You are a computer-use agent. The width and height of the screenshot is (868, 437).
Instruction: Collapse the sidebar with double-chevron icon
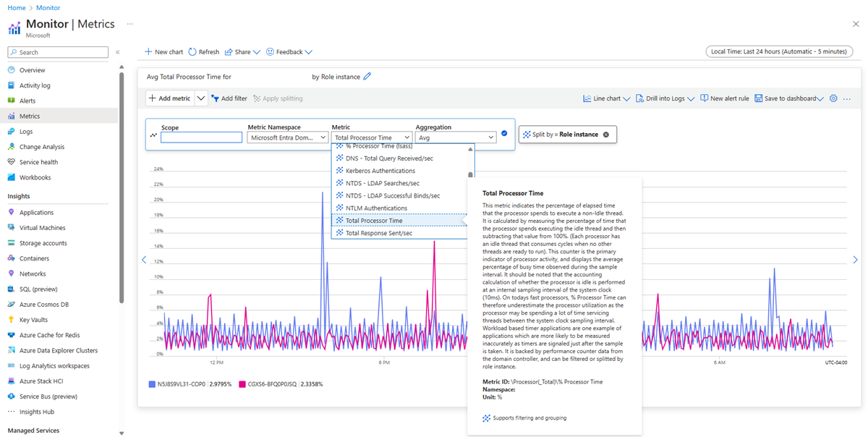[x=118, y=52]
